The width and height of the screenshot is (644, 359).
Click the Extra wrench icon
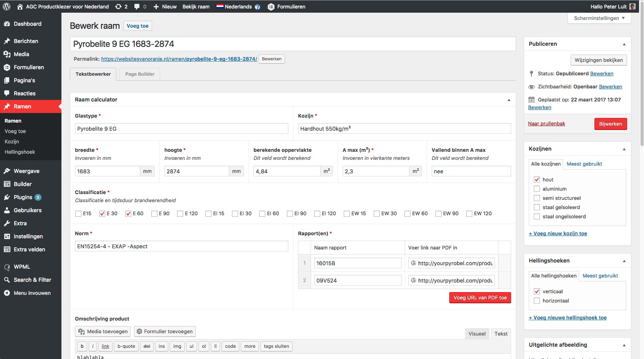(7, 223)
